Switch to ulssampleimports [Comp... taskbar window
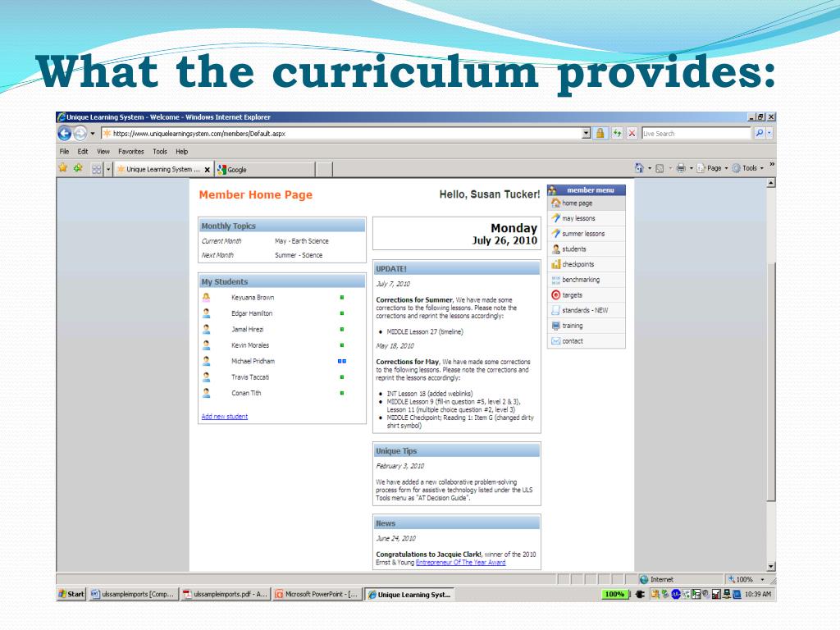840x630 pixels. pyautogui.click(x=132, y=594)
